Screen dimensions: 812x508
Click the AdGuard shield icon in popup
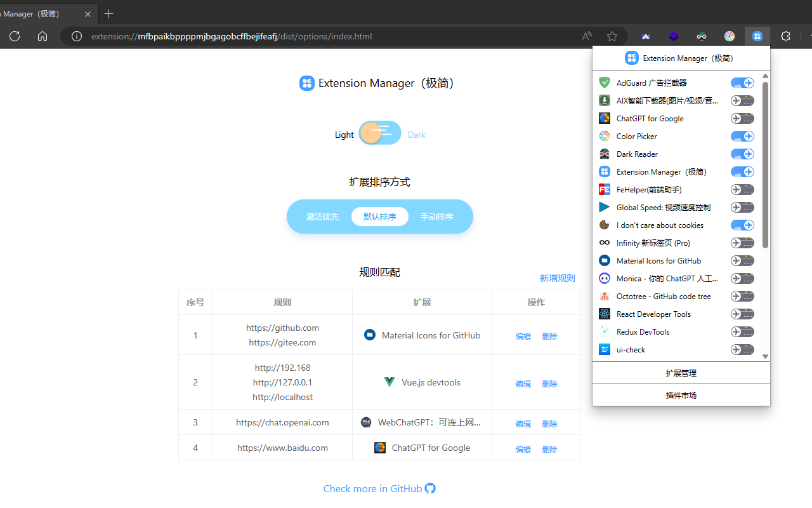click(x=605, y=83)
